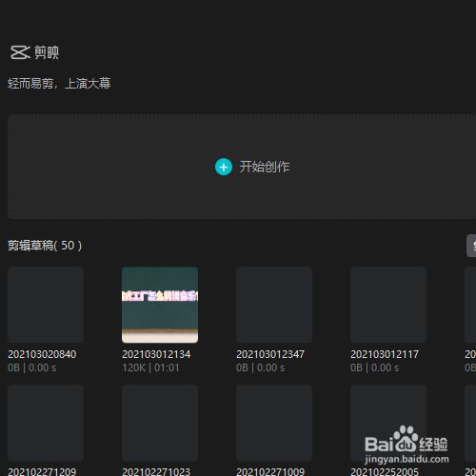Image resolution: width=476 pixels, height=476 pixels.
Task: Click draft name 202102271009
Action: pyautogui.click(x=270, y=471)
